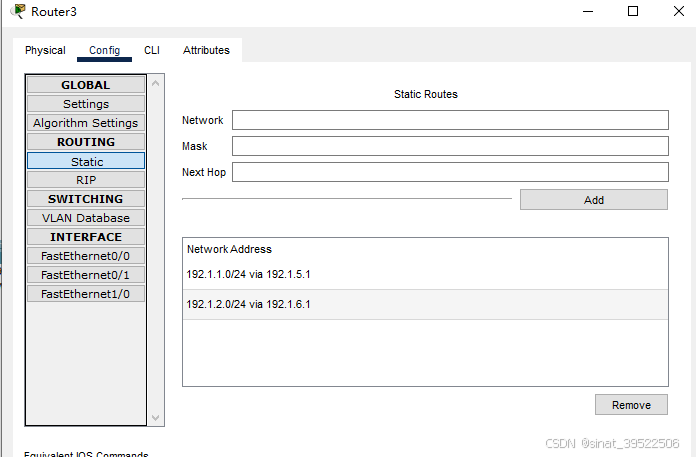Viewport: 696px width, 457px height.
Task: Configure FastEthernet0/0 interface
Action: pos(86,256)
